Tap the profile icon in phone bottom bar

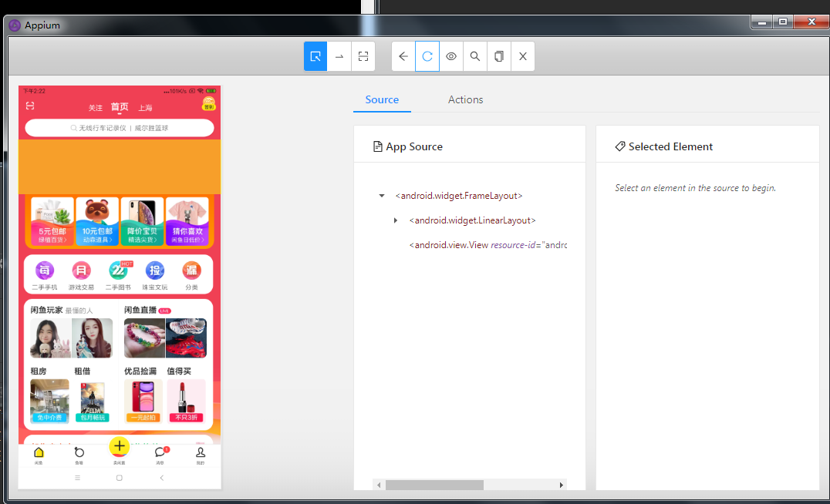pos(201,452)
